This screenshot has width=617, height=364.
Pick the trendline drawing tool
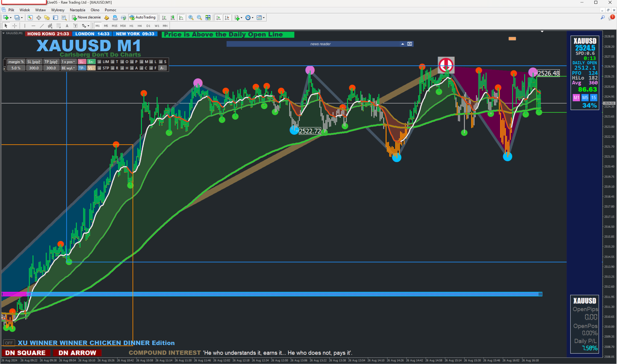42,26
